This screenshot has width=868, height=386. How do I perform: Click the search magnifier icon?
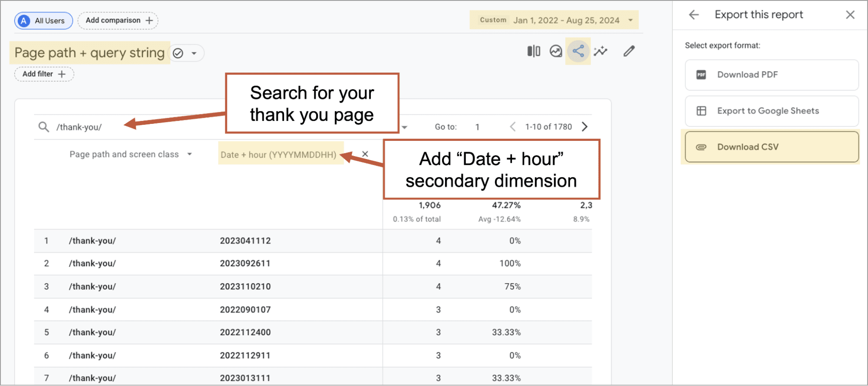[43, 127]
